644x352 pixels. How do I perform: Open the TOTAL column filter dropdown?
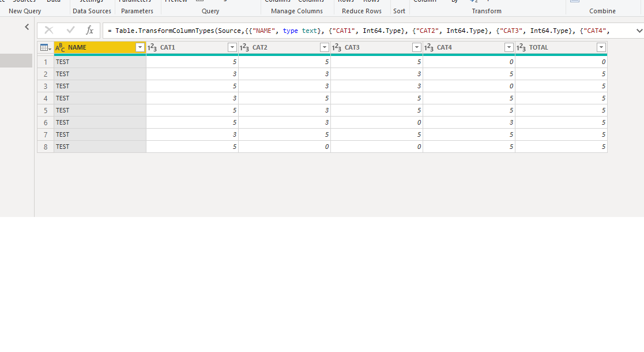pos(601,48)
